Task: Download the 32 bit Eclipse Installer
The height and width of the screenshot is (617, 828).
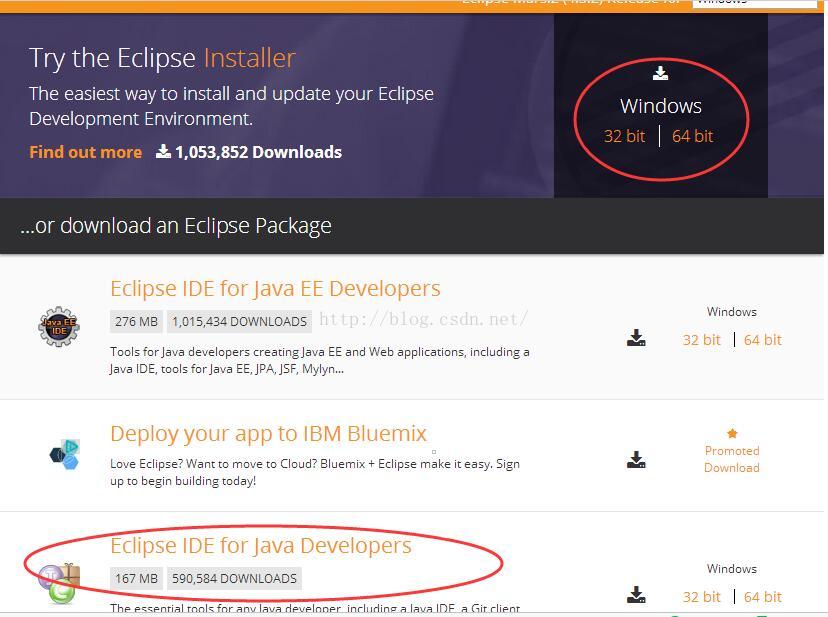Action: pos(624,136)
